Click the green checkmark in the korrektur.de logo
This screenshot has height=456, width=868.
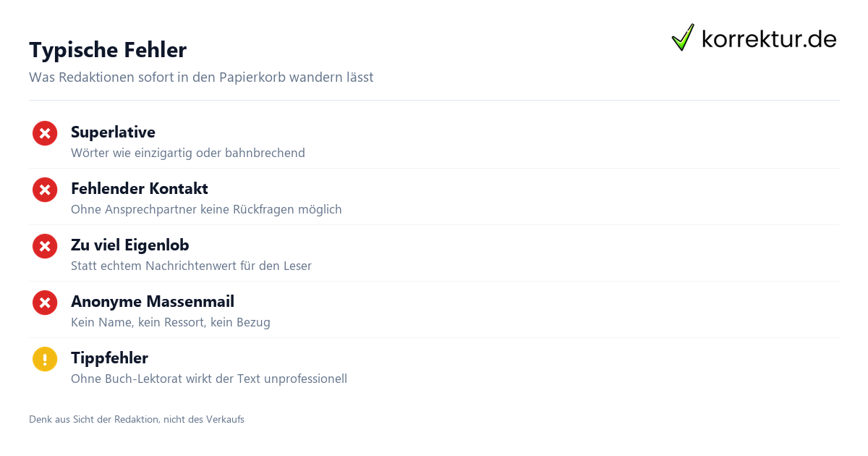(x=683, y=37)
